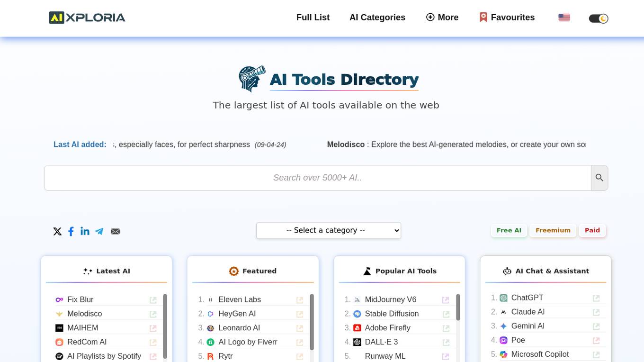644x362 pixels.
Task: Share via email envelope icon
Action: click(x=115, y=231)
